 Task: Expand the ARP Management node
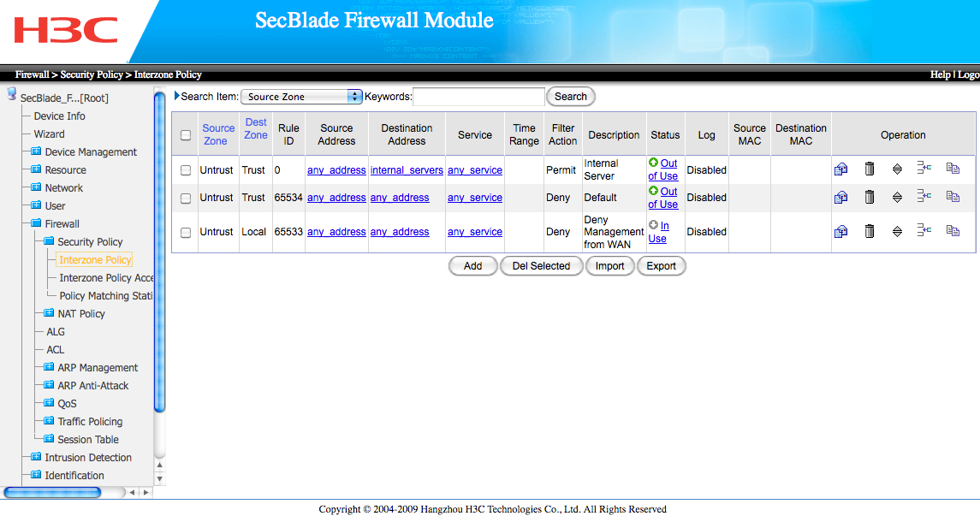49,367
